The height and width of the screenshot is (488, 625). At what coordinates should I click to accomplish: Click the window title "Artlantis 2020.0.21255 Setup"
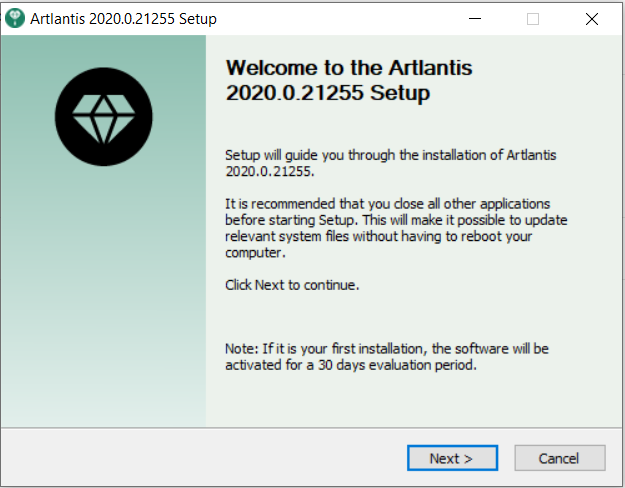tap(123, 19)
